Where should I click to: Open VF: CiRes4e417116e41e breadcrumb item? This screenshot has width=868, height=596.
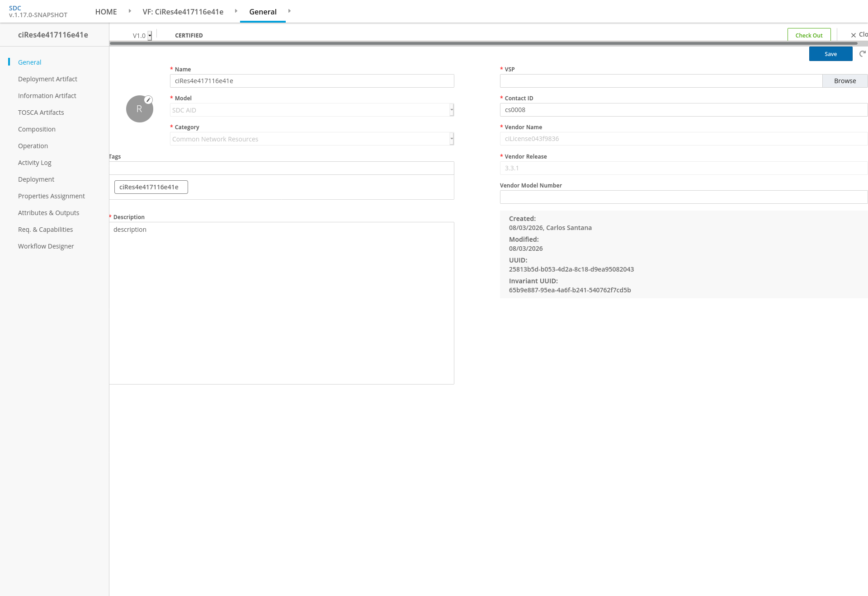point(183,12)
